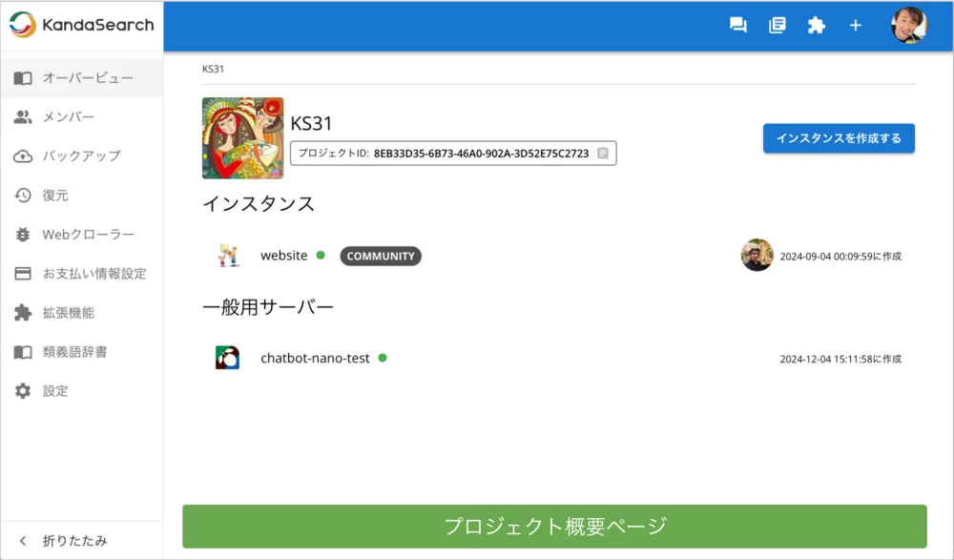This screenshot has width=954, height=560.
Task: Open お支払い情報設定 in the sidebar
Action: coord(81,273)
